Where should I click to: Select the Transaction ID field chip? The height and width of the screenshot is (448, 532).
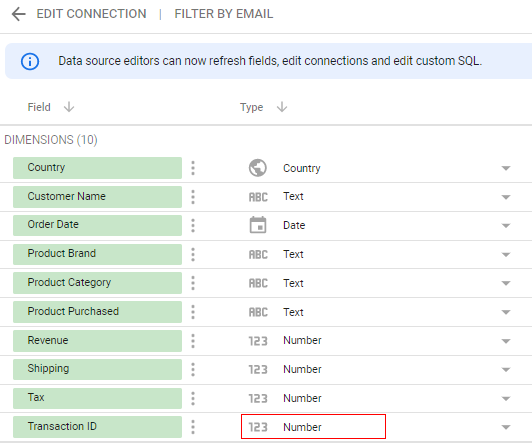(x=97, y=427)
